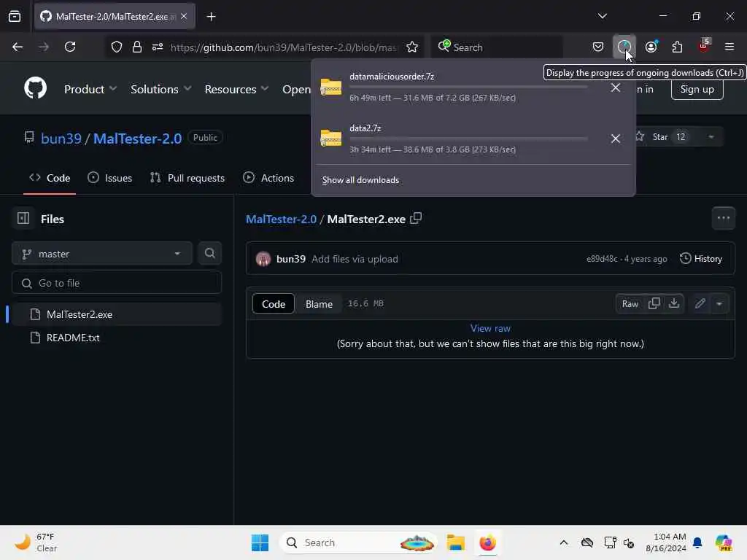Open the more file actions ellipsis

pos(723,218)
